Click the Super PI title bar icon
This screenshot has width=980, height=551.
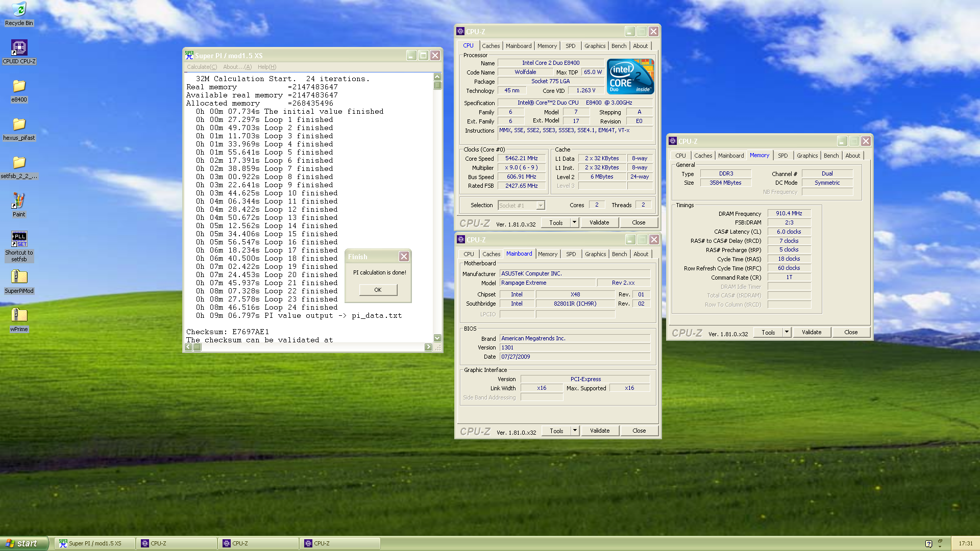(189, 55)
